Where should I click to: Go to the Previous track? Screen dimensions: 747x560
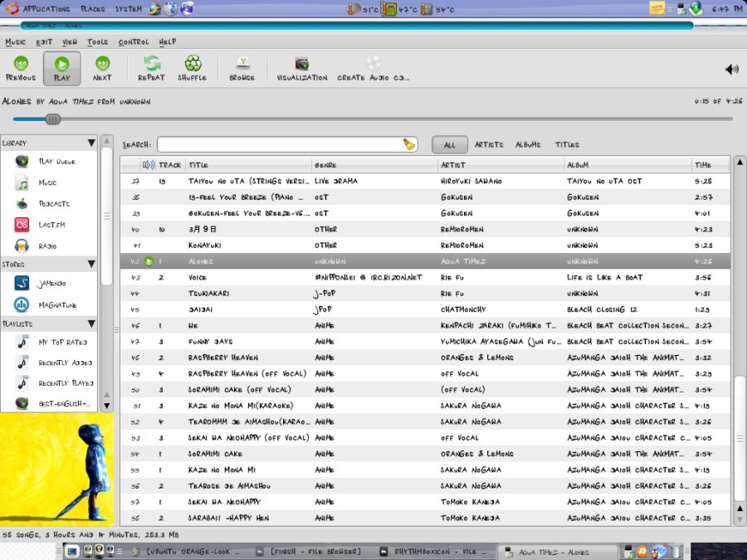(x=21, y=69)
